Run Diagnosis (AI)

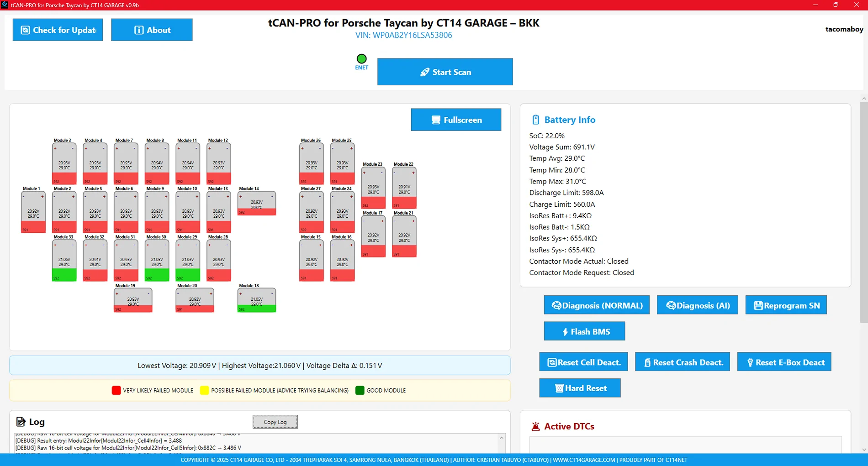click(x=697, y=305)
